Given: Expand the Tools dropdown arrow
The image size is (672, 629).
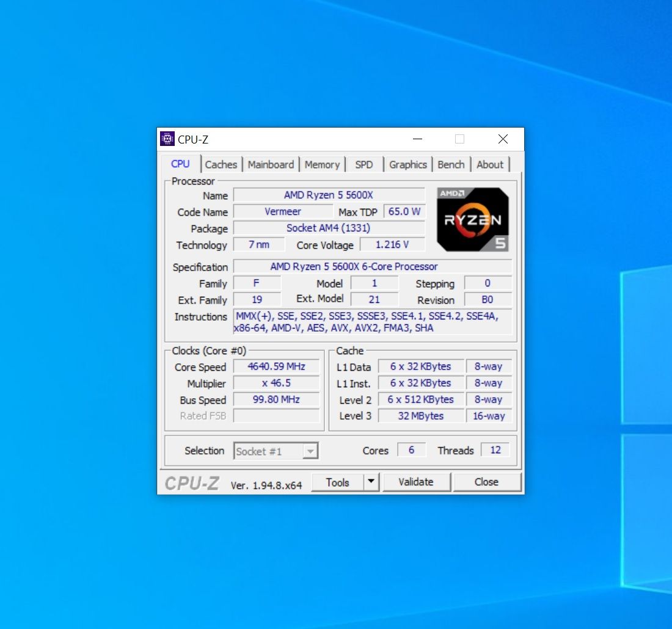Looking at the screenshot, I should (x=371, y=482).
